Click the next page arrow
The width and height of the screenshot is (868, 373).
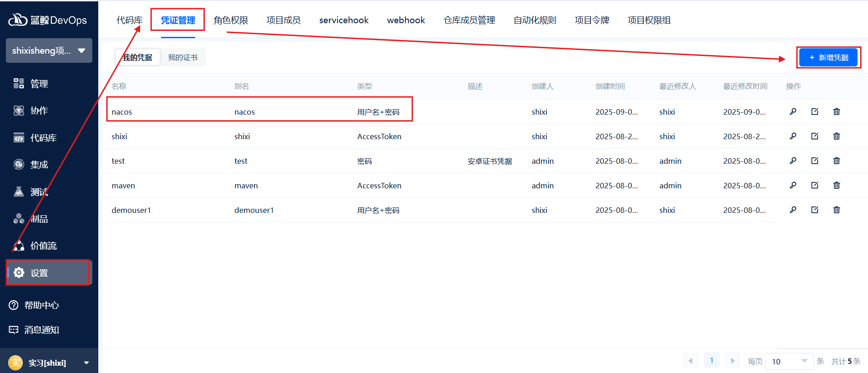coord(732,361)
